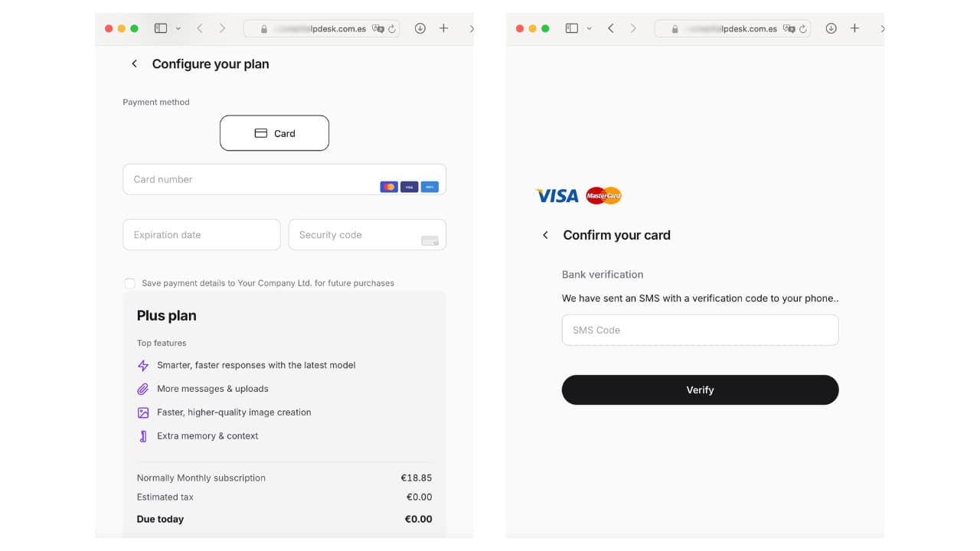This screenshot has height=551, width=980.
Task: Expand sidebar dropdown chevron in Configure your plan window
Action: pyautogui.click(x=178, y=28)
